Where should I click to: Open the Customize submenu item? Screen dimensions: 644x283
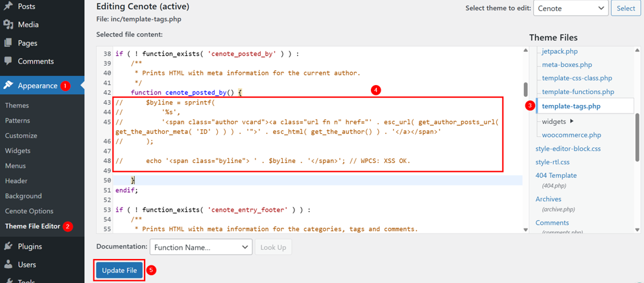[x=21, y=135]
